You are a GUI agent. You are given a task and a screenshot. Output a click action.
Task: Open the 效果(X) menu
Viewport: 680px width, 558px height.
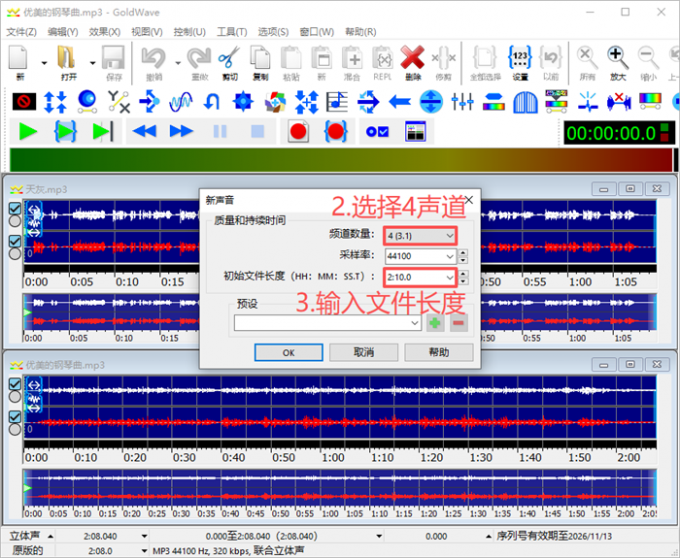(105, 32)
